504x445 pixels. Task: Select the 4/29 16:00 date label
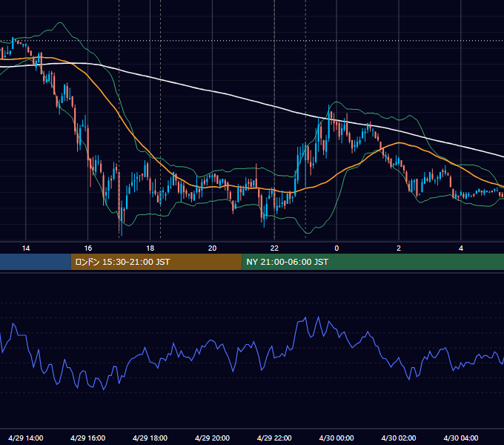[87, 438]
